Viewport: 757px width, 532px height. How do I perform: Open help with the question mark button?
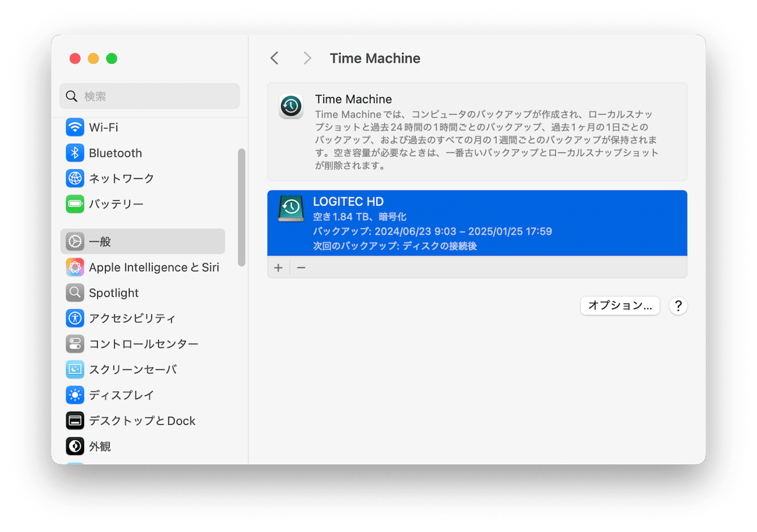tap(678, 306)
